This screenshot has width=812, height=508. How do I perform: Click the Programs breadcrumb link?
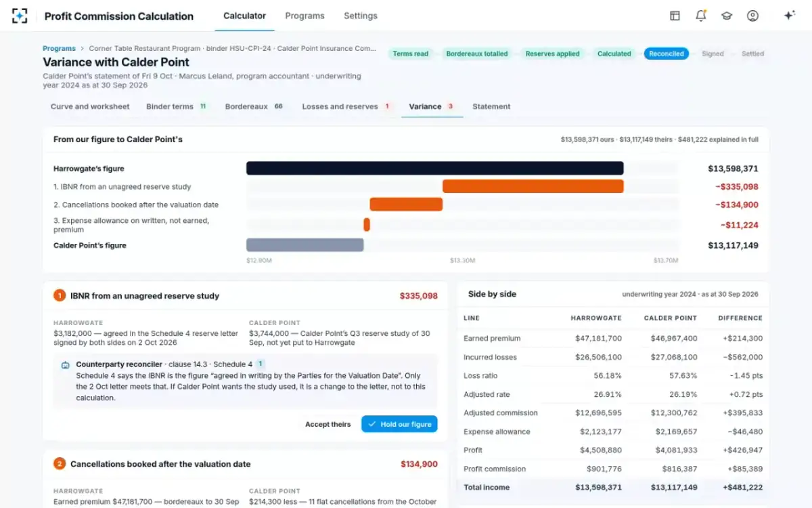tap(59, 49)
